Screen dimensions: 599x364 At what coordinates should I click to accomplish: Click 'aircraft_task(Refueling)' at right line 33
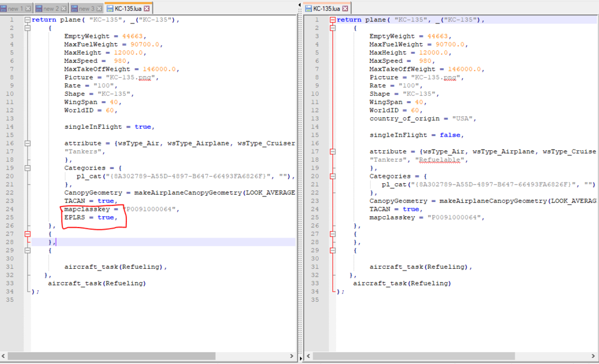[402, 283]
